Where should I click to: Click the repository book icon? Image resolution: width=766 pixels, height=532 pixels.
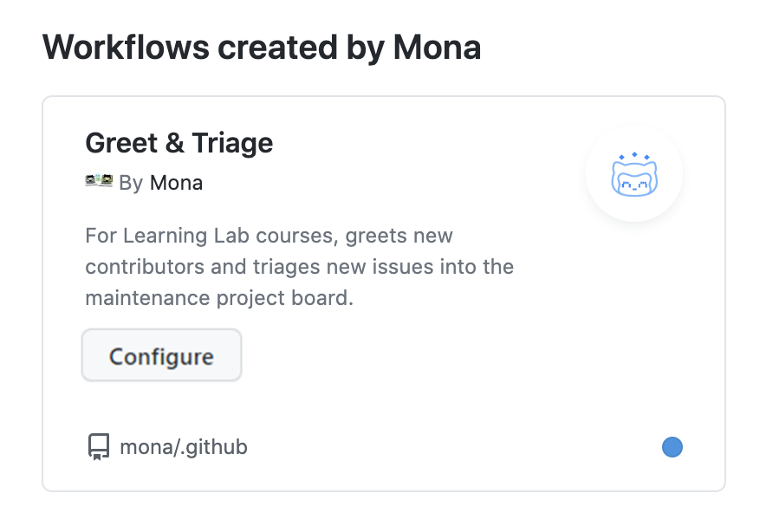(97, 447)
